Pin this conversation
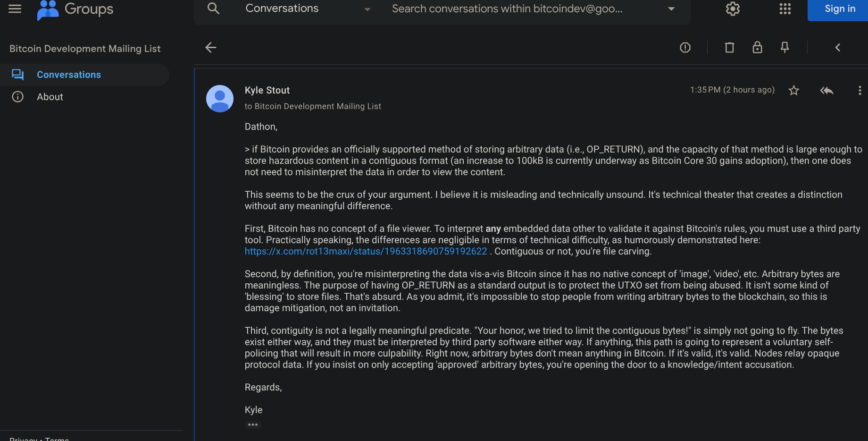The image size is (868, 441). [x=785, y=47]
